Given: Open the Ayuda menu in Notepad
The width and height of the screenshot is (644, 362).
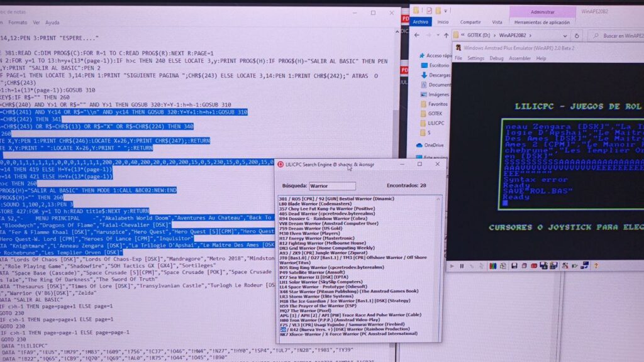Looking at the screenshot, I should [52, 23].
